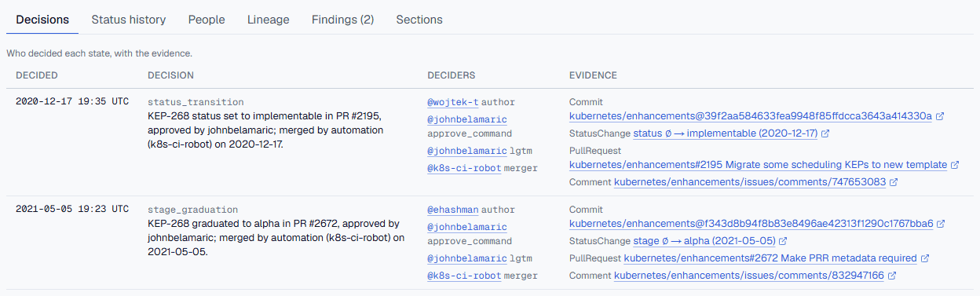Open @johnbelamaric lgtm link in 2020 row

click(x=467, y=151)
